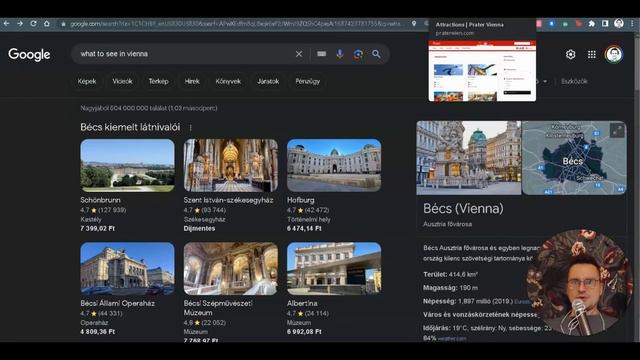This screenshot has height=360, width=640.
Task: Expand the map with the fullscreen icon
Action: point(617,131)
